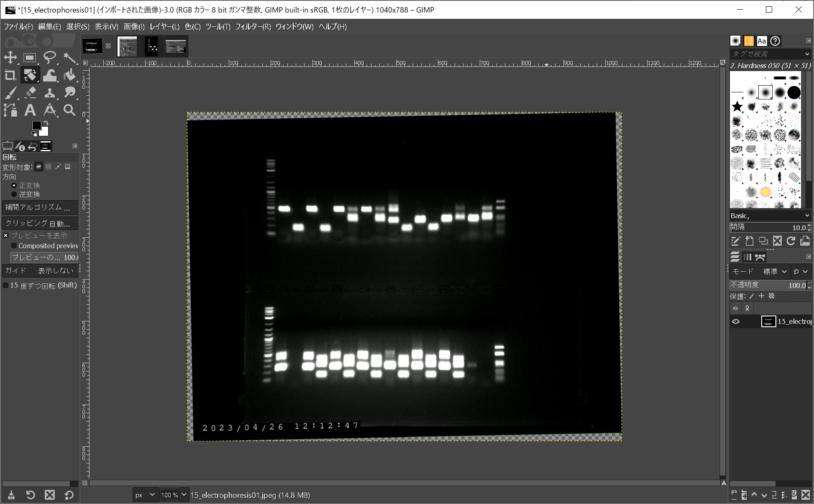
Task: Hide the 15_electrophoresis layer with eye icon
Action: [x=736, y=321]
